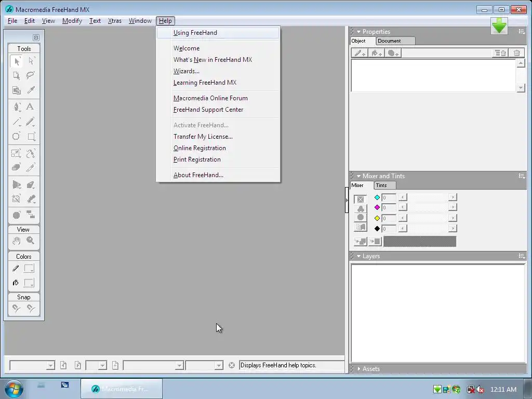Viewport: 532px width, 399px height.
Task: Collapse the Mixer and Tints panel
Action: pyautogui.click(x=358, y=176)
